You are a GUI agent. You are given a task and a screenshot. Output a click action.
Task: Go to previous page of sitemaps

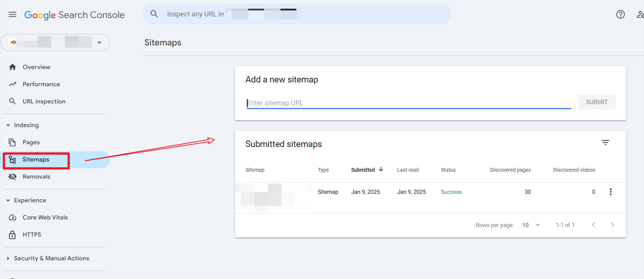coord(593,225)
